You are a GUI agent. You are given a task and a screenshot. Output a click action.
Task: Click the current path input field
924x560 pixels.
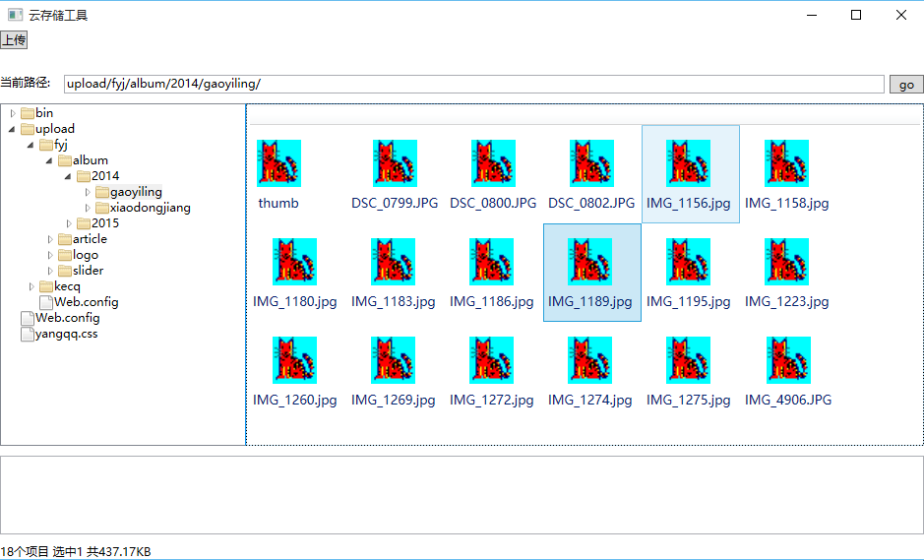(x=473, y=84)
